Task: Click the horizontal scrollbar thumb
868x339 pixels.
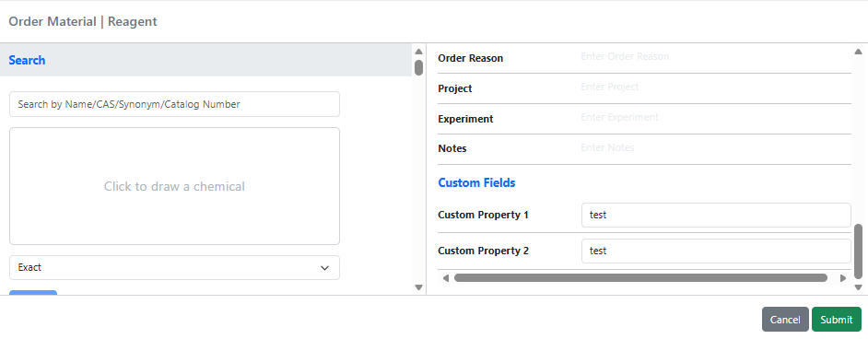Action: [640, 277]
